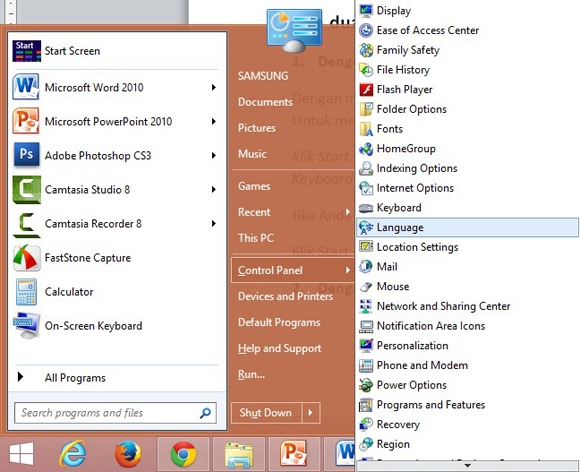Screen dimensions: 580x472
Task: Open the Family Safety icon
Action: coord(366,50)
